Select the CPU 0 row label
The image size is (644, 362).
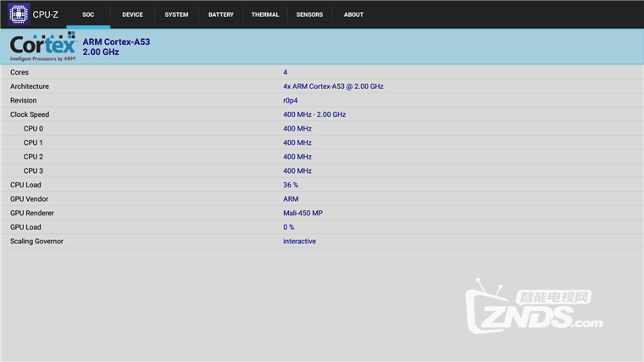pos(33,129)
